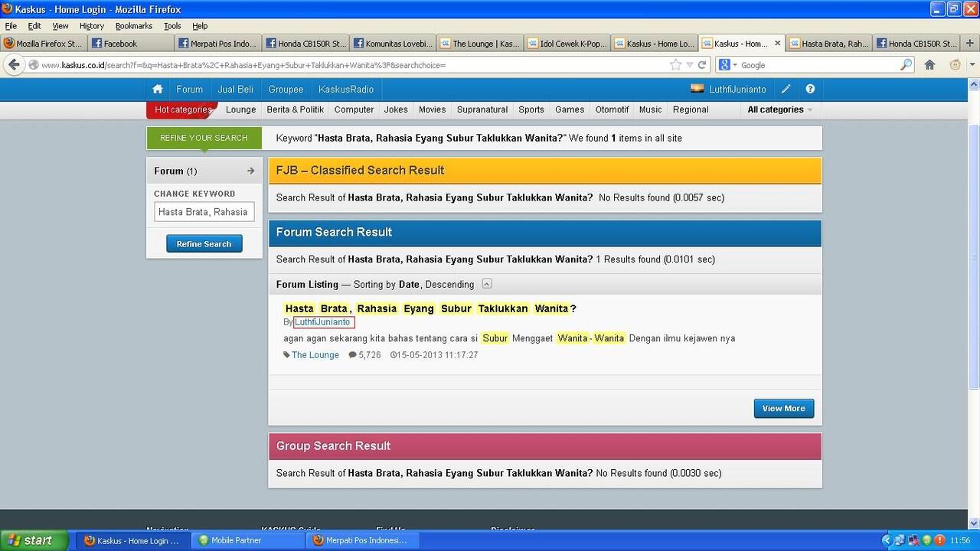Image resolution: width=980 pixels, height=551 pixels.
Task: Click the Forum (1) filter arrow
Action: tap(250, 171)
